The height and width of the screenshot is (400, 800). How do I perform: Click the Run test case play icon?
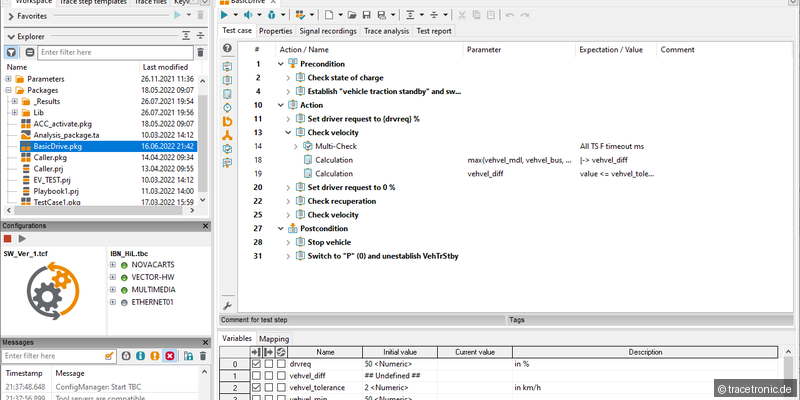click(x=226, y=15)
